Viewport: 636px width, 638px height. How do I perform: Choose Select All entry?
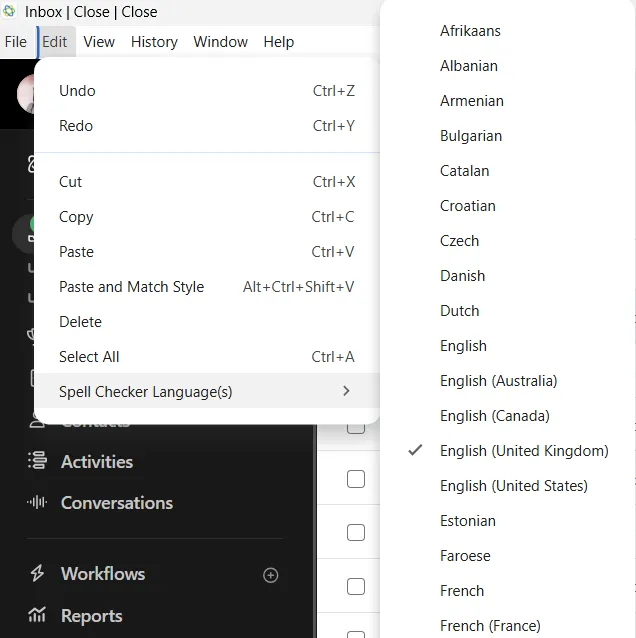[207, 357]
